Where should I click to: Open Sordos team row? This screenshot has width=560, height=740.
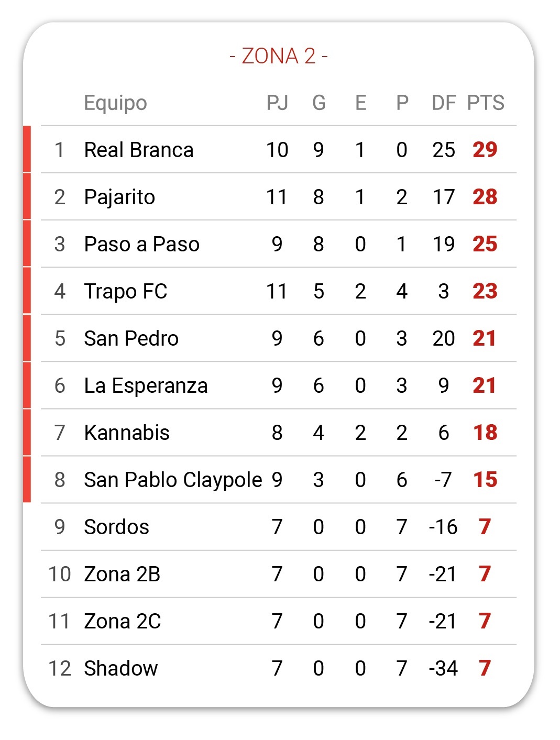tap(279, 527)
